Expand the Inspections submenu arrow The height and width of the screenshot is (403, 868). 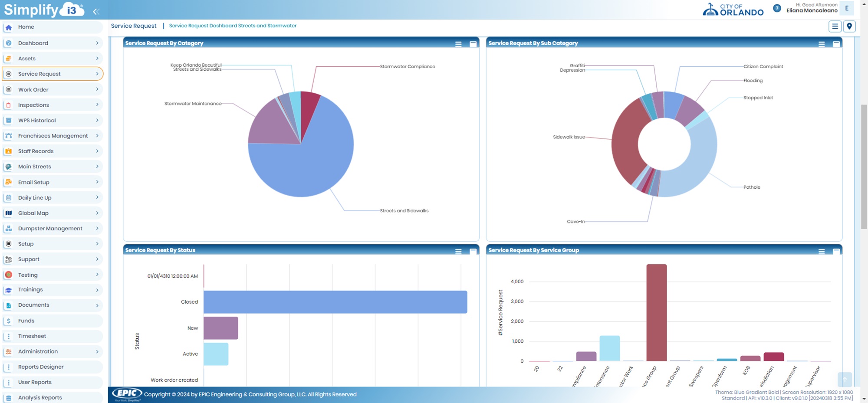[97, 105]
